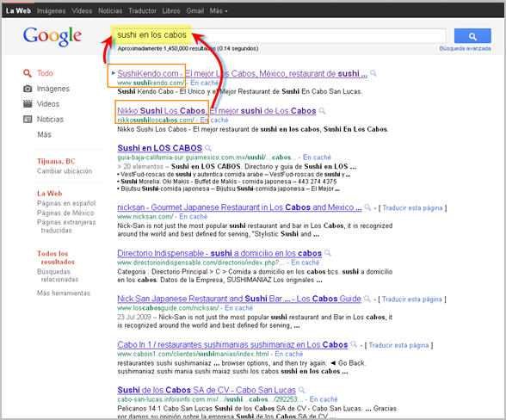
Task: Open SushiKendo.com result title
Action: coord(242,74)
